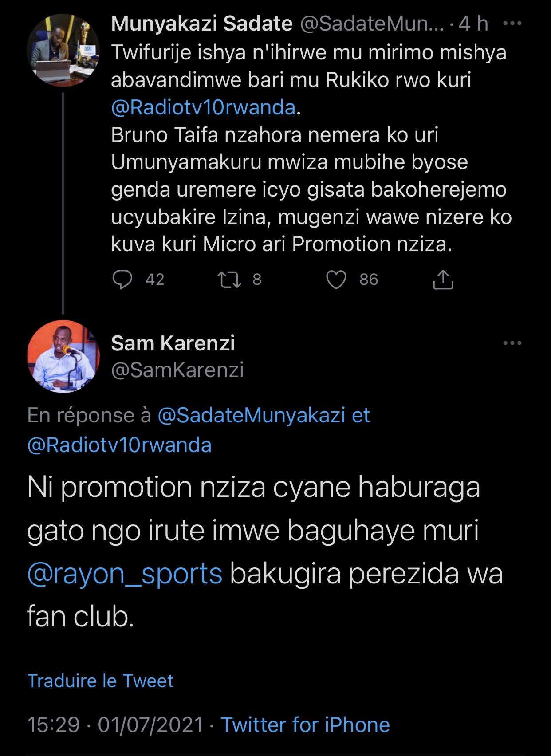The image size is (551, 756).
Task: Click the @SamKarenzi handle
Action: [177, 370]
